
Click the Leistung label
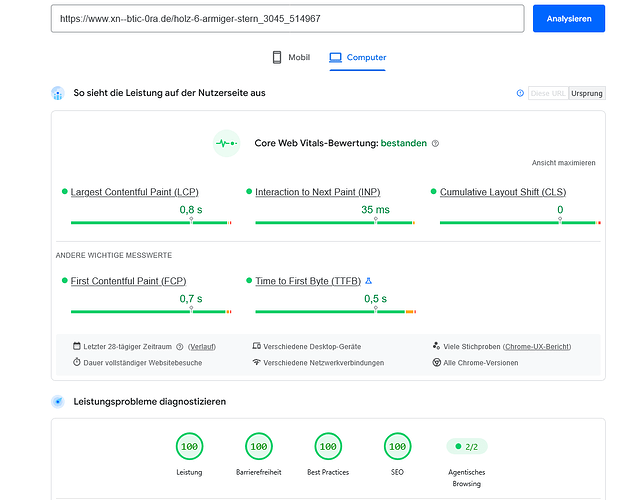point(189,472)
